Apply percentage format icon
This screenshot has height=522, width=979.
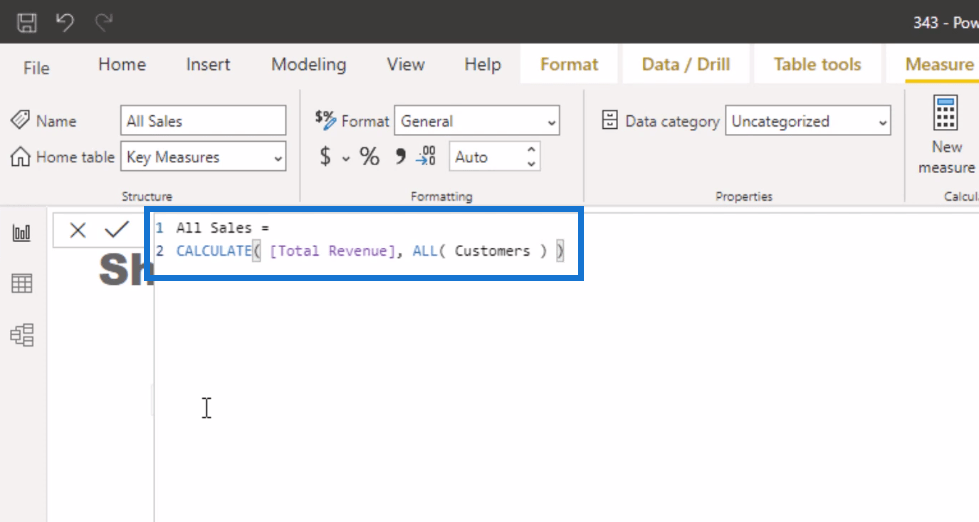370,157
